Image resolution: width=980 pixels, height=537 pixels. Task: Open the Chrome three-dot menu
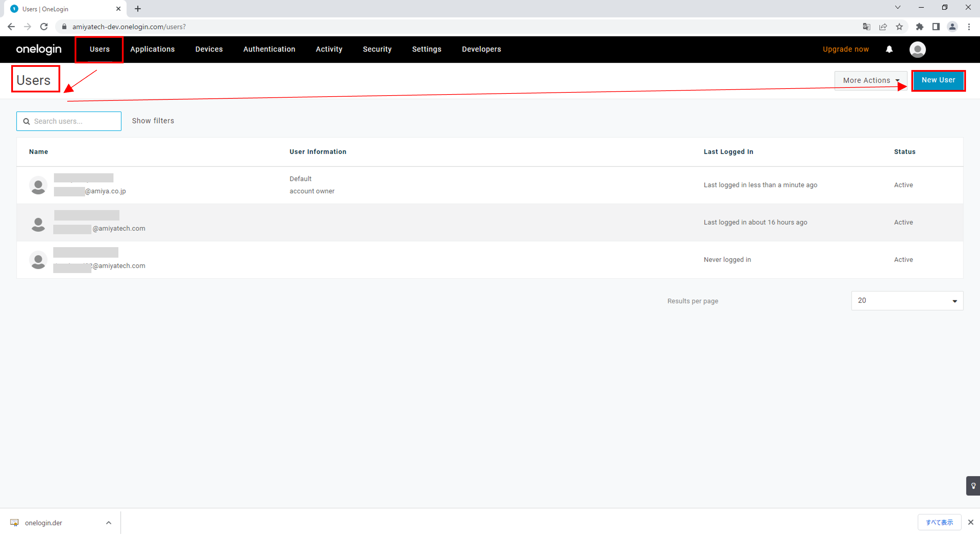(969, 27)
